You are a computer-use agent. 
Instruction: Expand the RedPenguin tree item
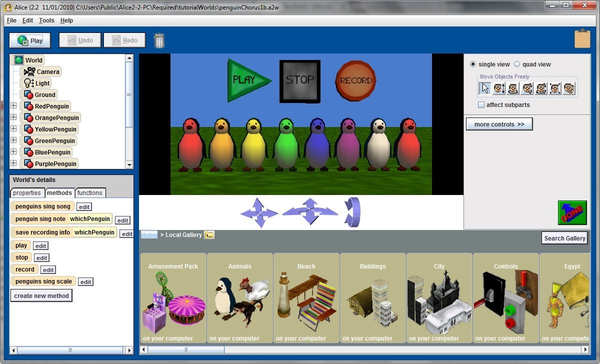(13, 106)
